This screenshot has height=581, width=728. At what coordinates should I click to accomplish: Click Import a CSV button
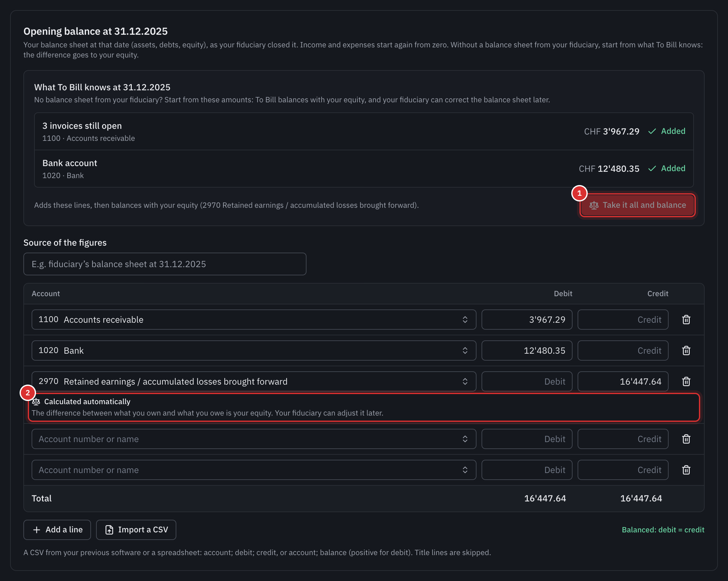[x=136, y=530]
